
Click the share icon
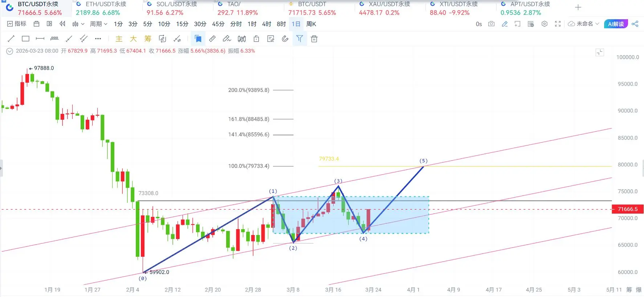[635, 24]
